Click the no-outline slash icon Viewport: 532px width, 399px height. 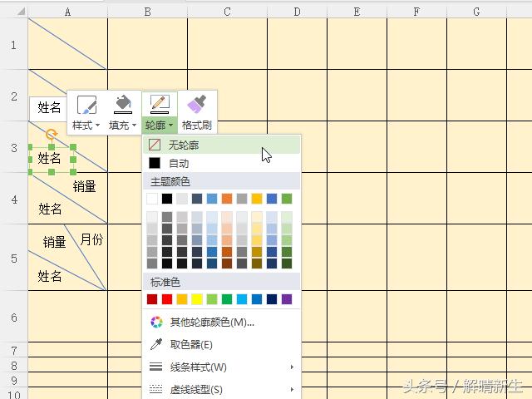tap(155, 145)
